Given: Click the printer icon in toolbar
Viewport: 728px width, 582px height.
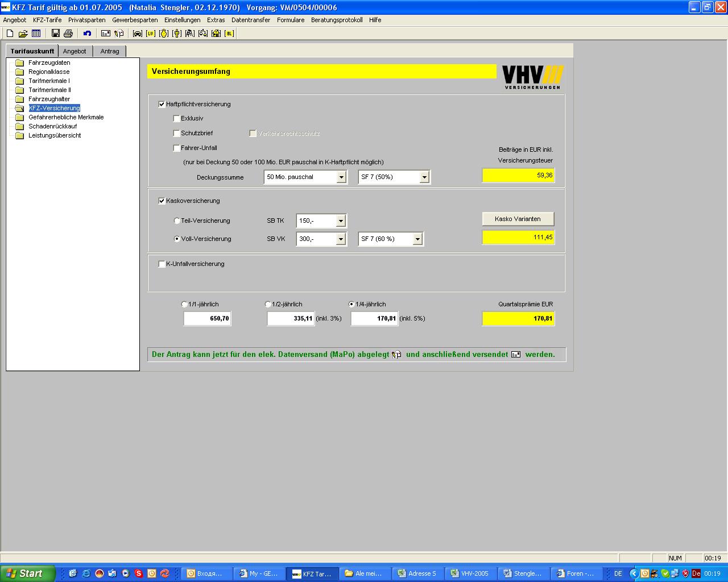Looking at the screenshot, I should pyautogui.click(x=68, y=34).
